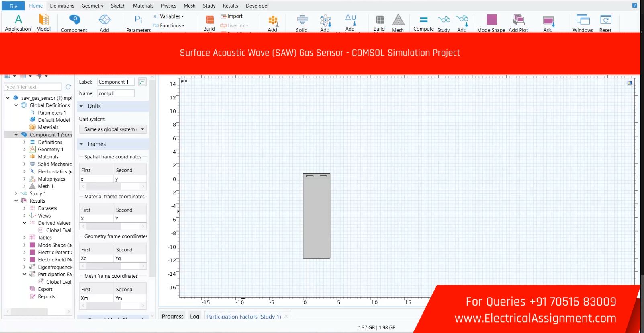
Task: Click the Name input field
Action: 116,93
